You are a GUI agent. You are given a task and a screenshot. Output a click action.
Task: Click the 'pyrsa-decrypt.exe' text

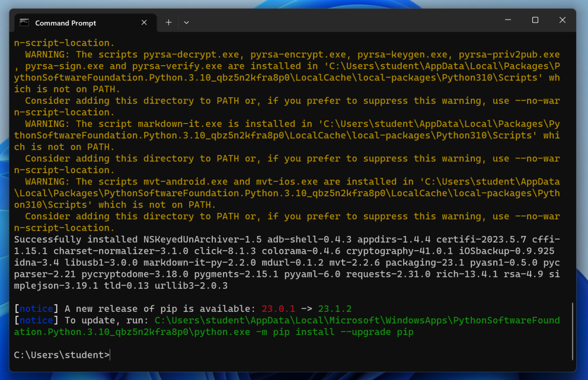point(191,55)
